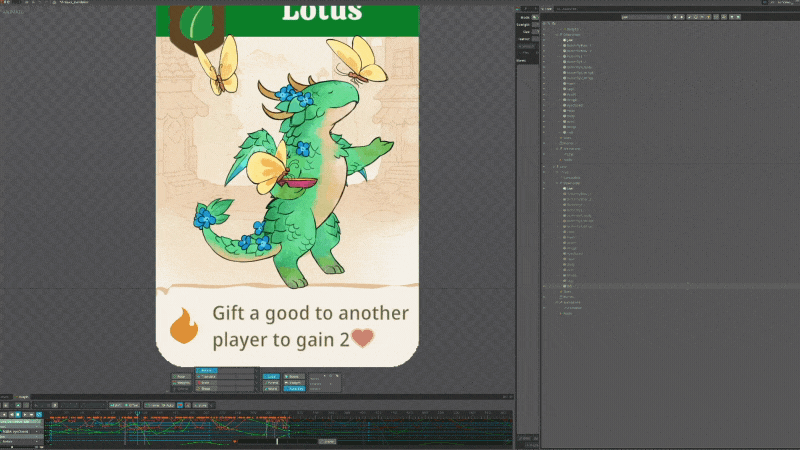Select the Create tool
800x450 pixels.
click(182, 389)
